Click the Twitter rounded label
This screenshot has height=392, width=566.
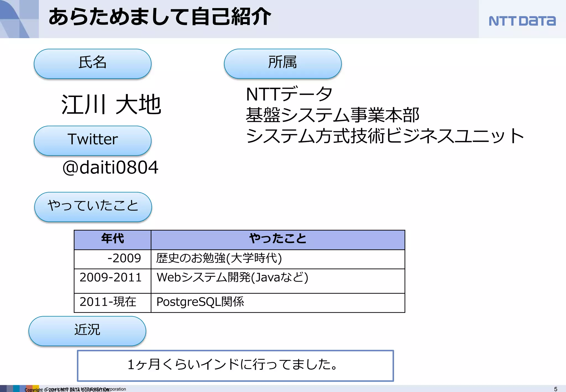click(93, 141)
